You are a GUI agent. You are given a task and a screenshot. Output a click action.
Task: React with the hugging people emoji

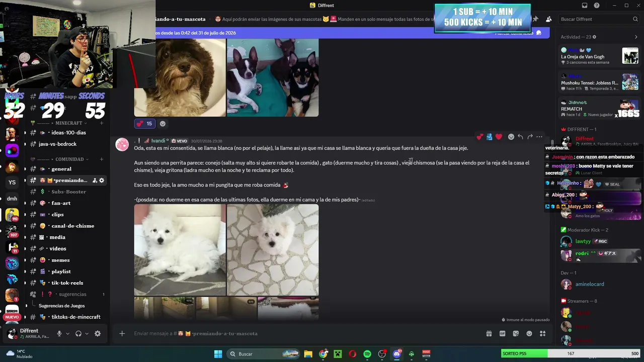[489, 137]
